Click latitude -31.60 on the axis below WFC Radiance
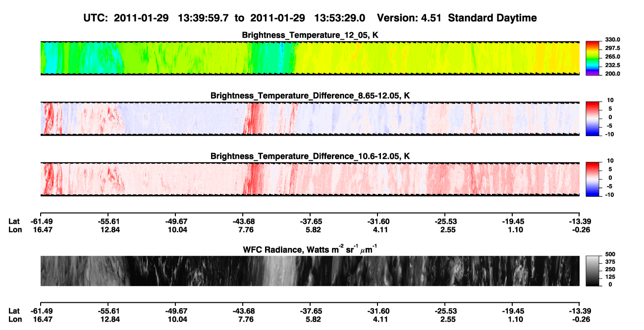Image resolution: width=644 pixels, height=330 pixels. pyautogui.click(x=377, y=311)
